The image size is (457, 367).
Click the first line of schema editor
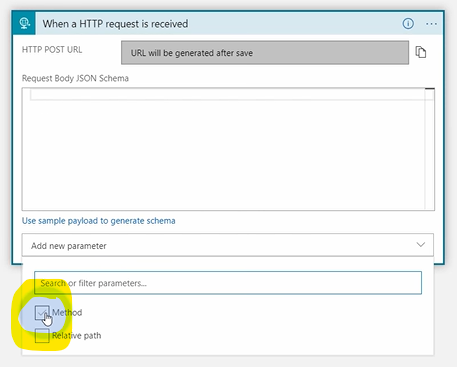click(x=228, y=94)
